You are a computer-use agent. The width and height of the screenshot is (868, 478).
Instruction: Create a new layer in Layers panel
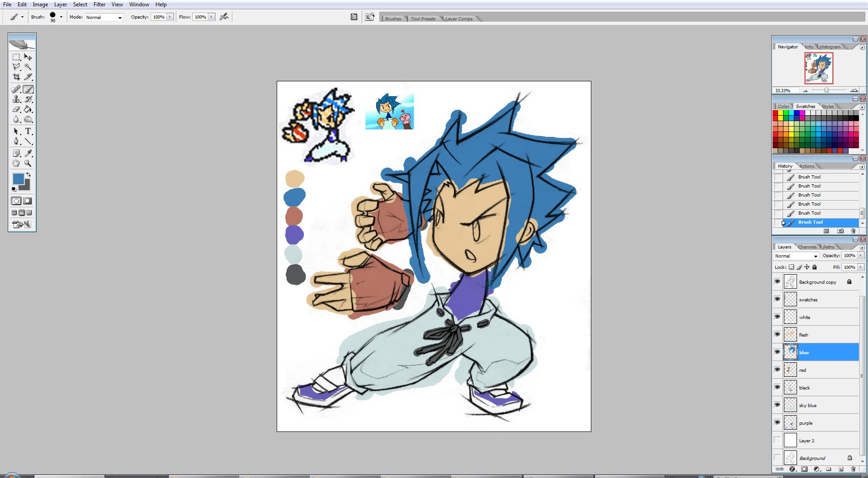841,469
